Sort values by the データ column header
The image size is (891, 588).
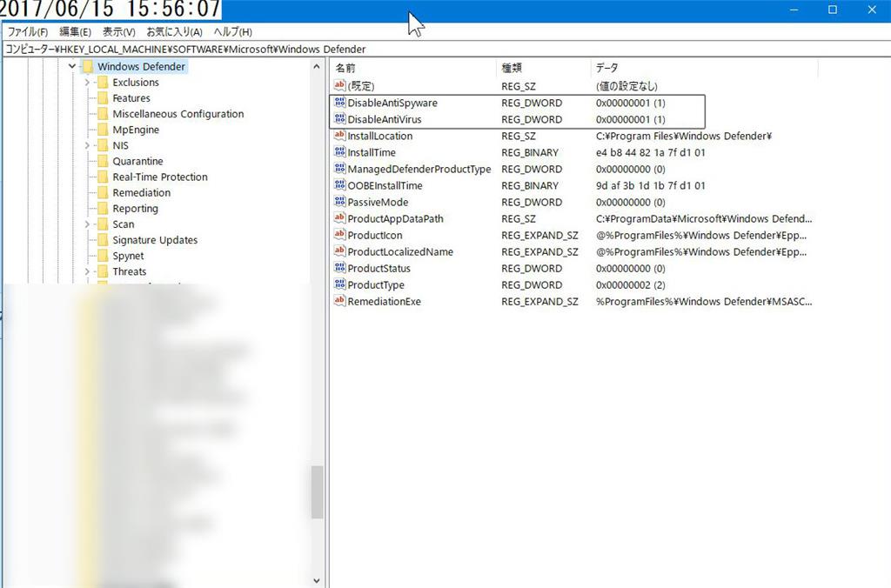705,68
